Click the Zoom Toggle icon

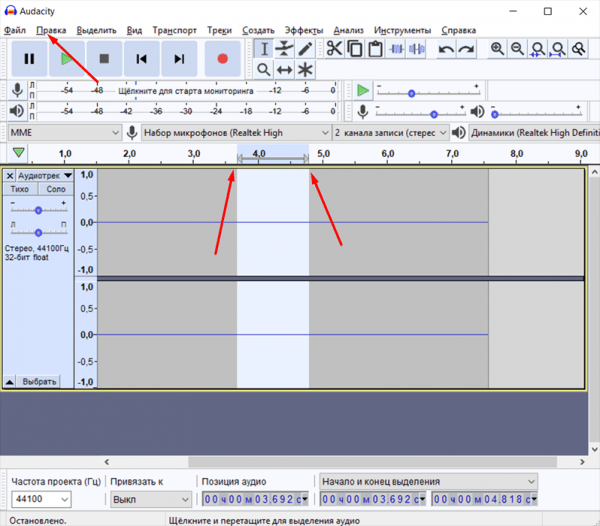pyautogui.click(x=578, y=49)
